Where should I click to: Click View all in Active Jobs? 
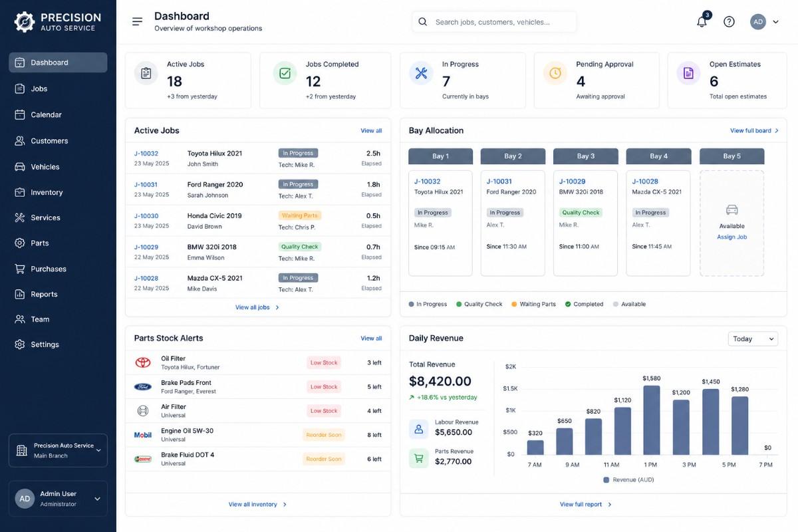(x=371, y=131)
